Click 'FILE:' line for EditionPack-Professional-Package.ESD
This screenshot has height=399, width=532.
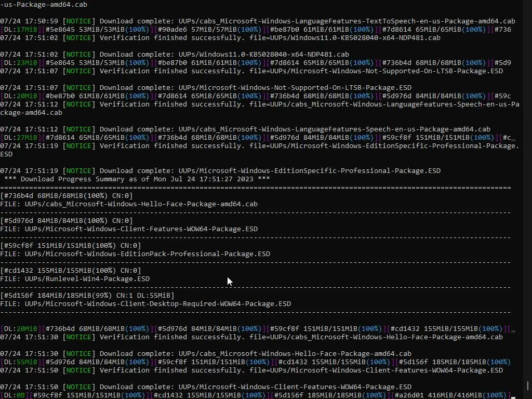point(135,254)
